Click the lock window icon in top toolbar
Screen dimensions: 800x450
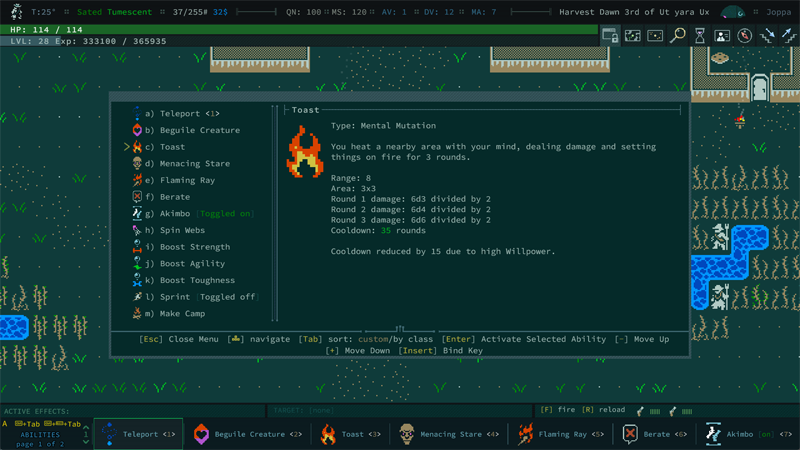tap(610, 35)
